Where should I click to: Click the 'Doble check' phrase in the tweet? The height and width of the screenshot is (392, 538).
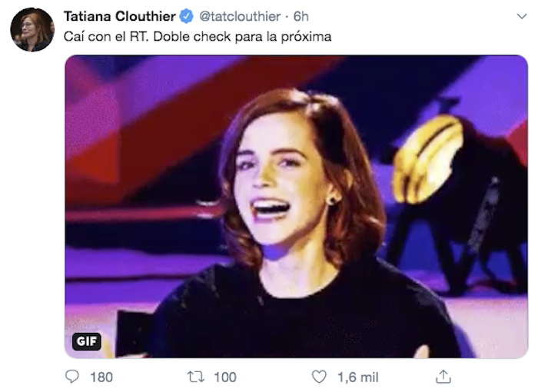tap(192, 36)
